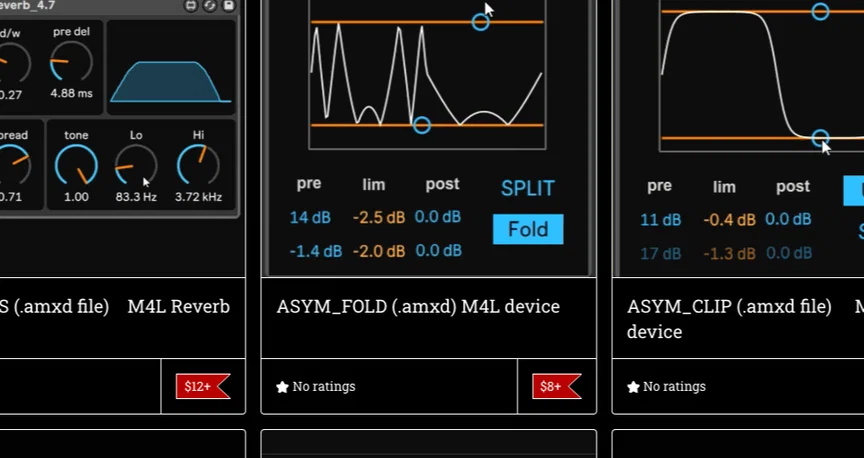Toggle the SPLIT switch in ASYM_FOLD
This screenshot has width=864, height=458.
tap(527, 188)
